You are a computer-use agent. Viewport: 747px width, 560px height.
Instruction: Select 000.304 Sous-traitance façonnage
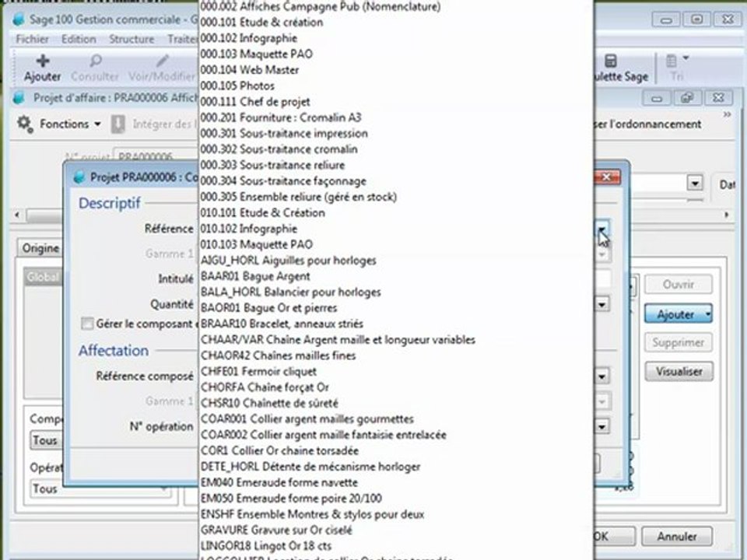point(283,181)
